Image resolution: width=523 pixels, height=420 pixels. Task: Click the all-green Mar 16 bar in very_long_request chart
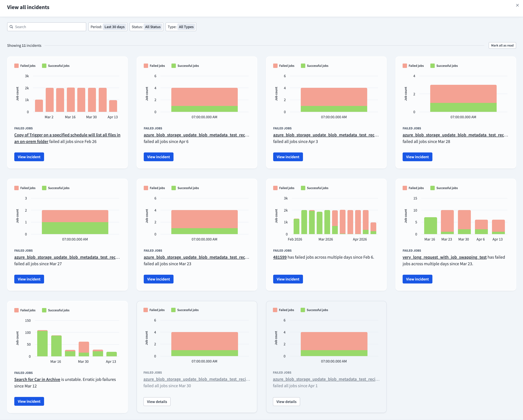click(x=431, y=226)
